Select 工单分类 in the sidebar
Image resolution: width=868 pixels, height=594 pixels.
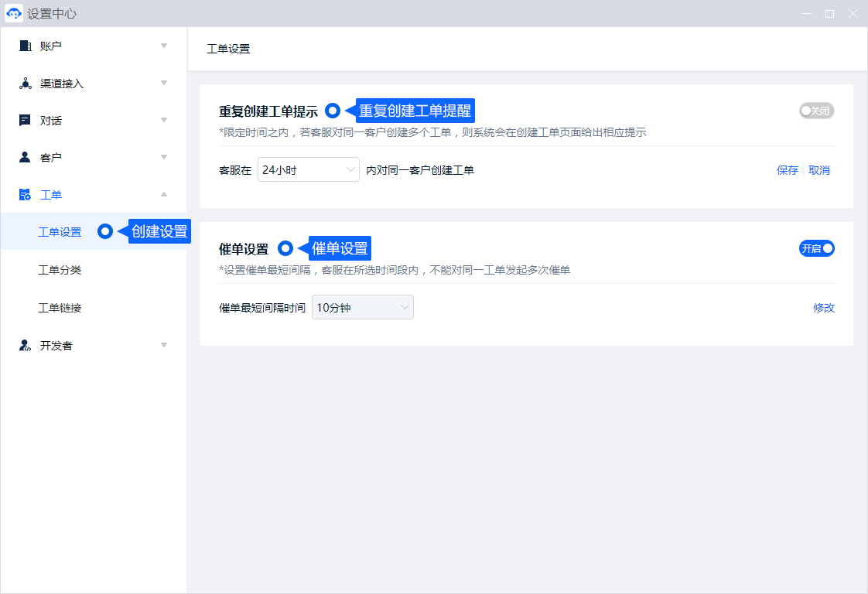coord(60,270)
